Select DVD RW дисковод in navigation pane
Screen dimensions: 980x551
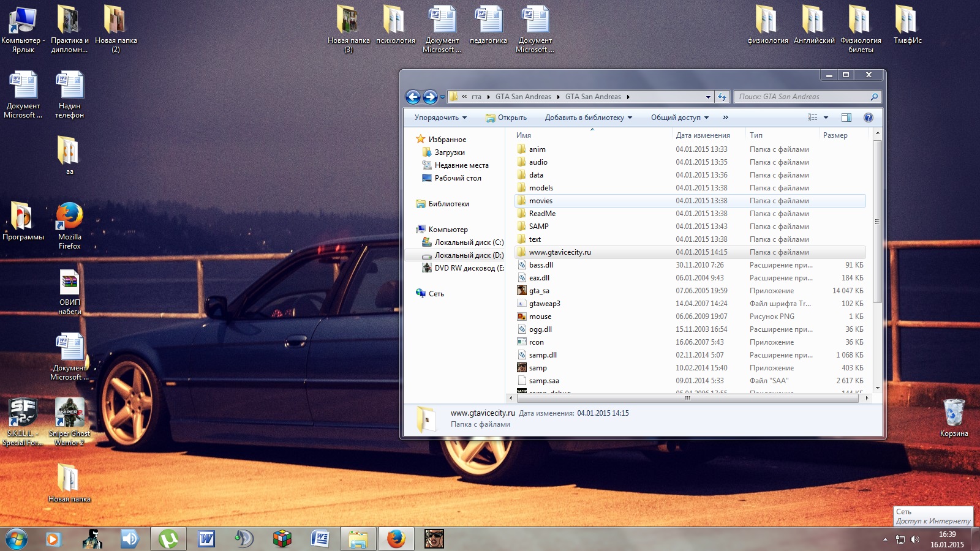click(x=469, y=268)
